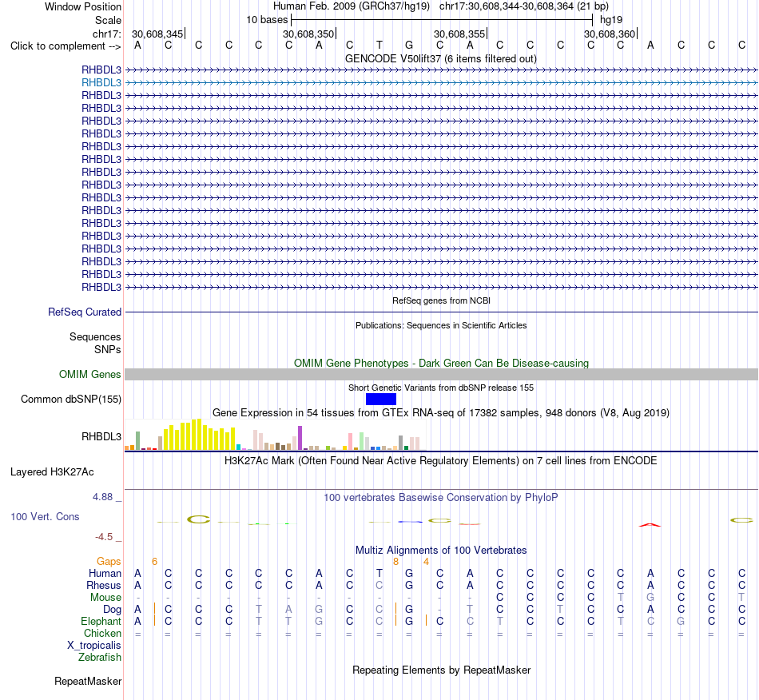
Task: Click the chr17: ruler label
Action: [x=106, y=34]
